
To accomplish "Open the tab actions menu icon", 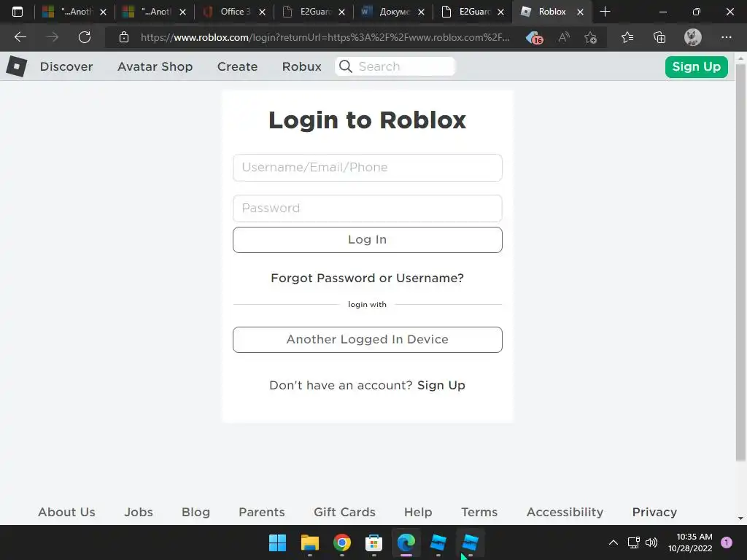I will pos(18,12).
